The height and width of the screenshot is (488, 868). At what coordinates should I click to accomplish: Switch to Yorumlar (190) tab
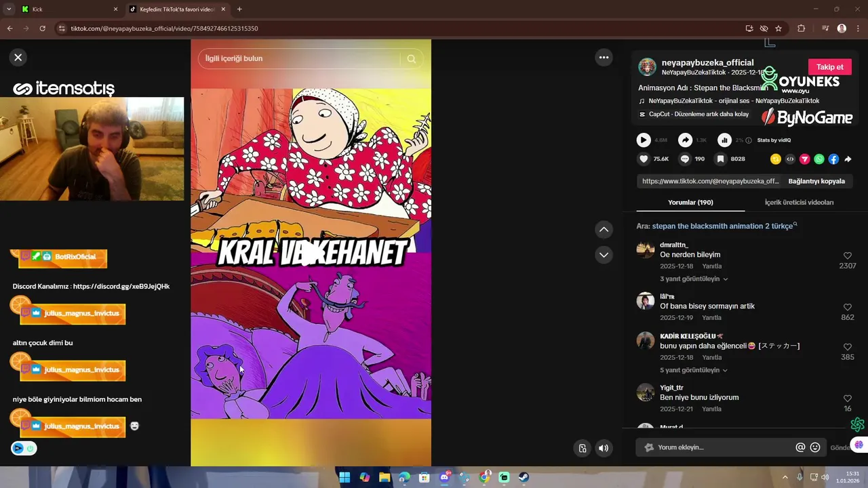pos(690,203)
